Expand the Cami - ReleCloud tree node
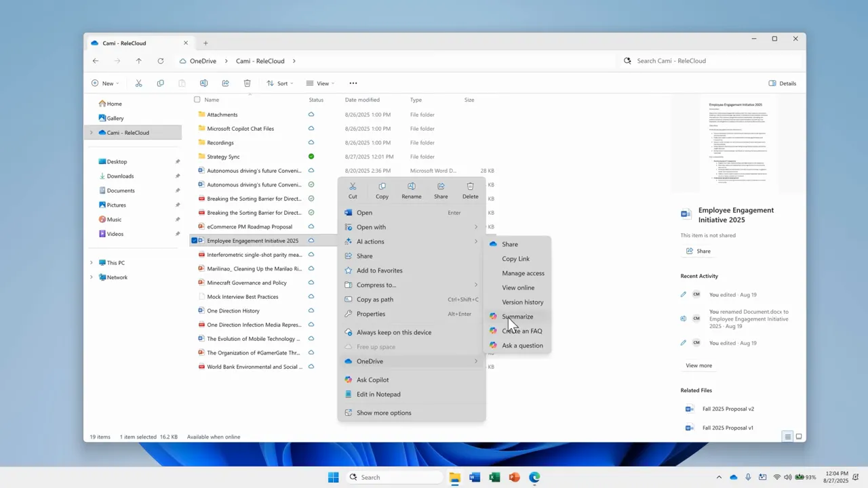 (92, 133)
